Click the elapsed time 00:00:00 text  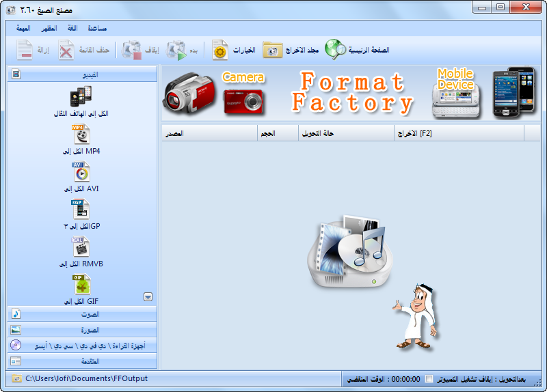(405, 379)
